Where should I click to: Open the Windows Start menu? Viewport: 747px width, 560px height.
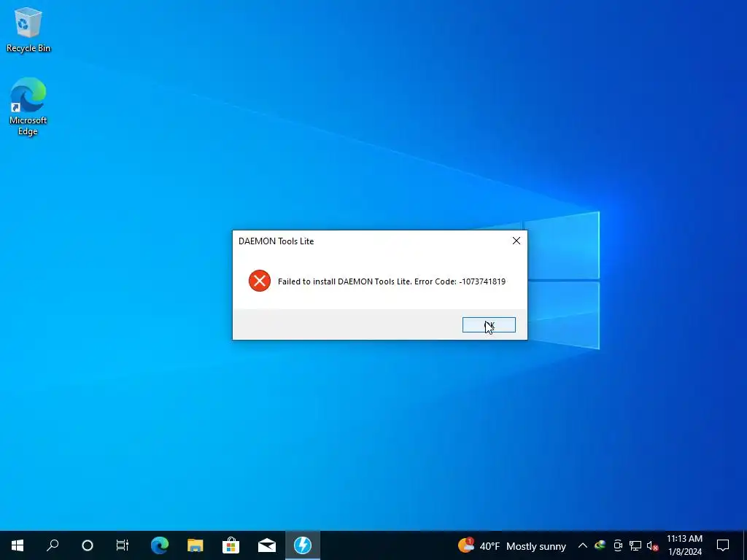tap(18, 545)
